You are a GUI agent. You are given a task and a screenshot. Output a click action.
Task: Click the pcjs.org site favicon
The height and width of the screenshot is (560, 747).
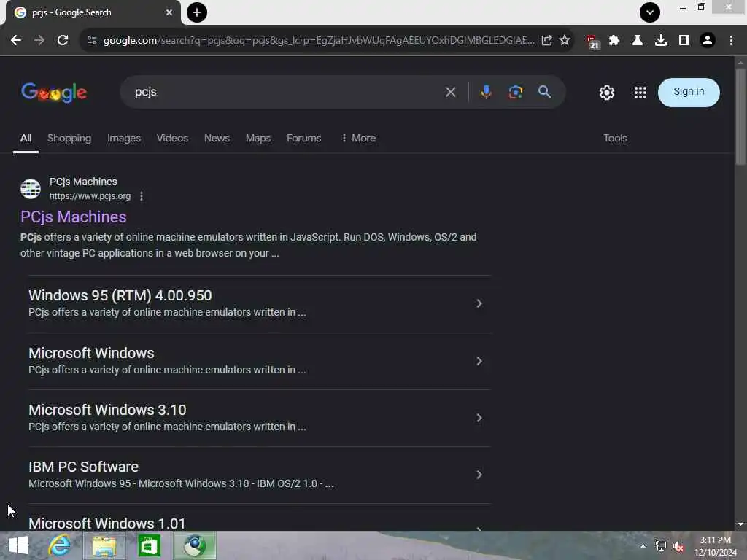click(x=31, y=189)
